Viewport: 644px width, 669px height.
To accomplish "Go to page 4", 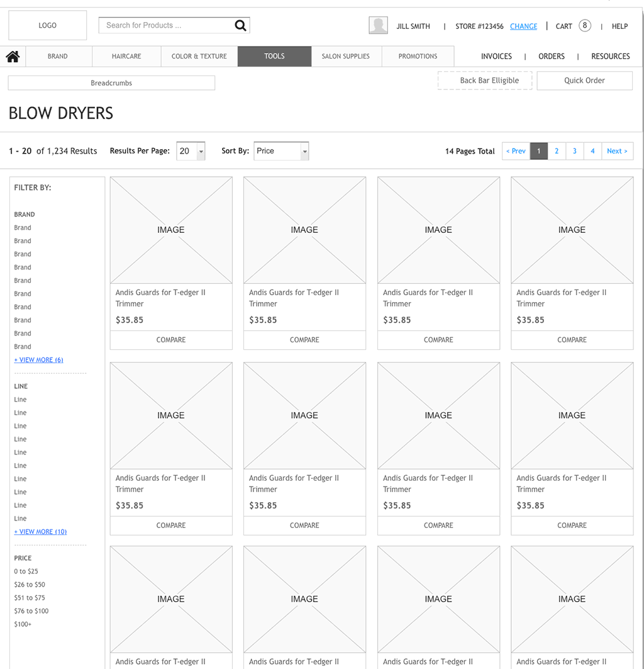I will click(592, 151).
